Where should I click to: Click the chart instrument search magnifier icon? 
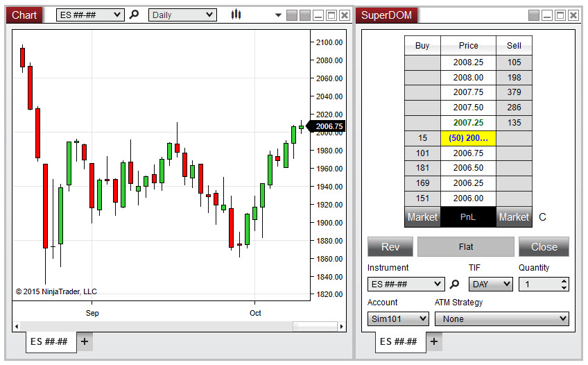(x=135, y=15)
